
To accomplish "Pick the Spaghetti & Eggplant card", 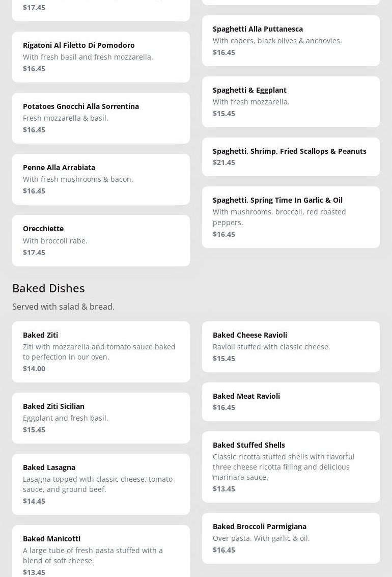I will pos(291,101).
